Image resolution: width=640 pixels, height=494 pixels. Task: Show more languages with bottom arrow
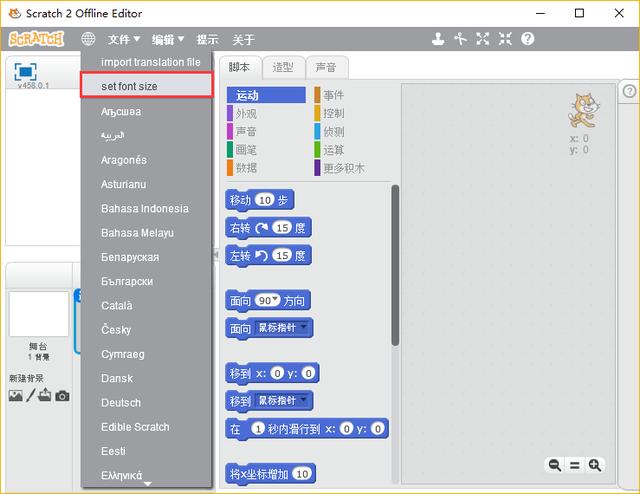(148, 484)
